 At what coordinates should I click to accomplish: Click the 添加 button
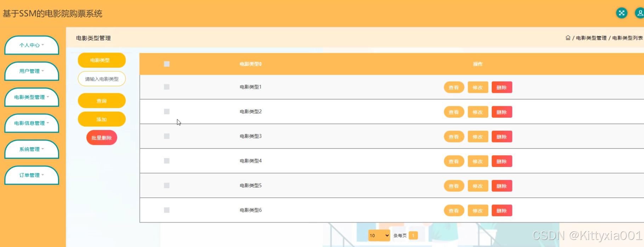102,119
